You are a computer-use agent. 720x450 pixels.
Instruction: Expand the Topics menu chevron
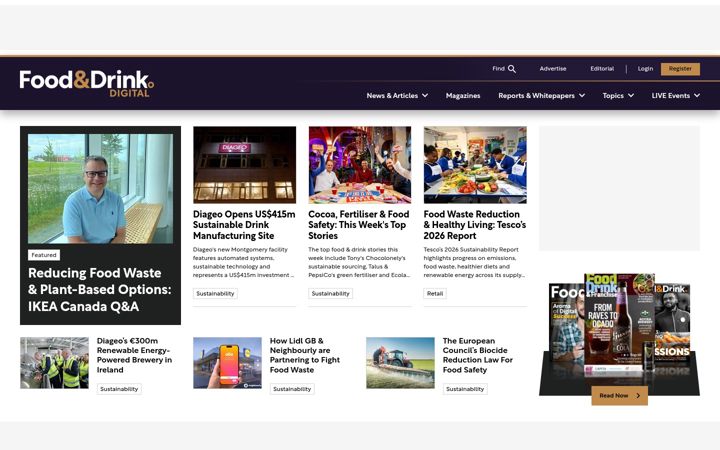[x=631, y=96]
